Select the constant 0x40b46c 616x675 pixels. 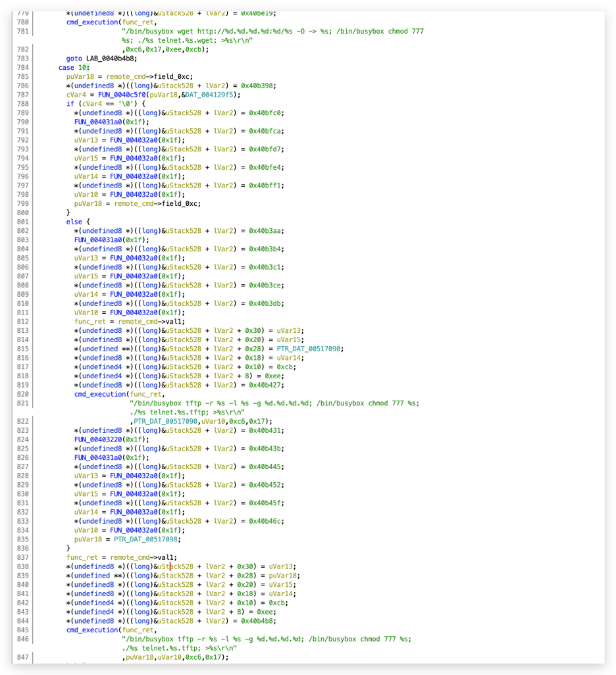[265, 521]
